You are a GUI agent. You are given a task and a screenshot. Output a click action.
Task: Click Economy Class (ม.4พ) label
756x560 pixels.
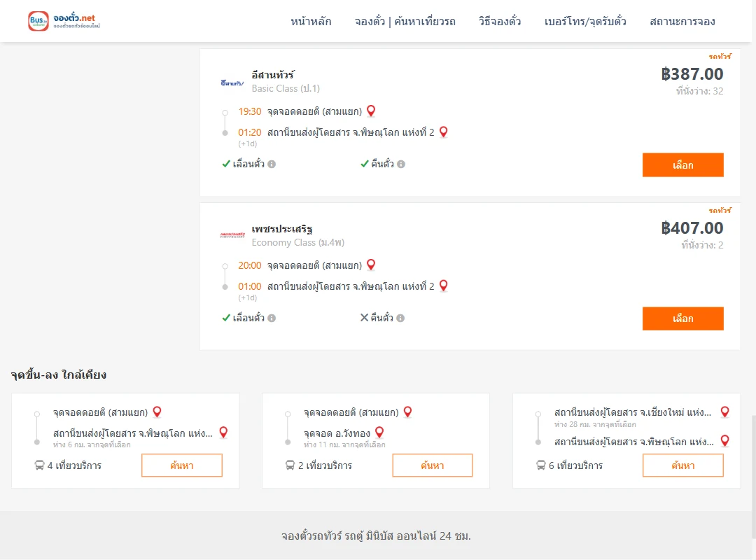pos(298,242)
